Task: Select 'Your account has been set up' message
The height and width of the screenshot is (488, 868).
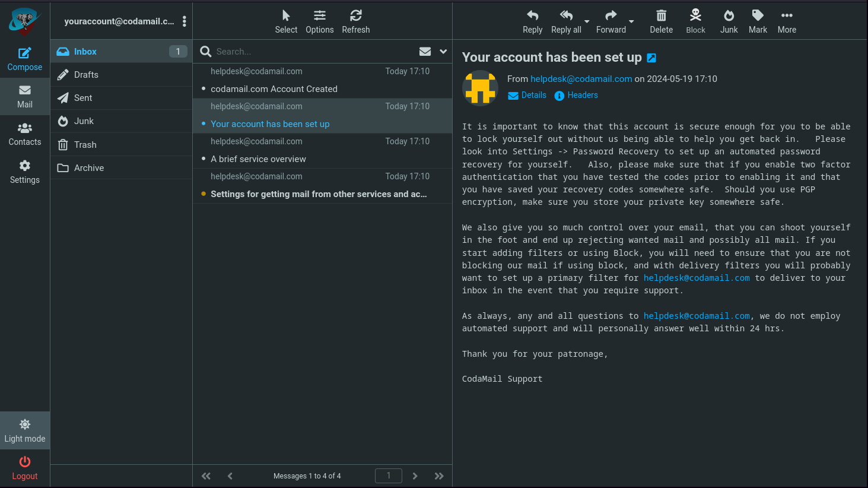Action: click(323, 116)
